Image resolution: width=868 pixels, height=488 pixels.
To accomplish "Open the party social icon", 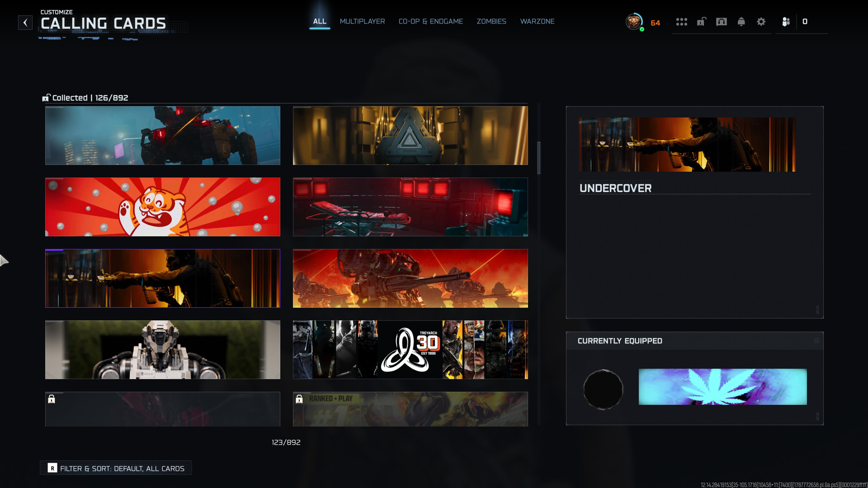I will tap(786, 22).
